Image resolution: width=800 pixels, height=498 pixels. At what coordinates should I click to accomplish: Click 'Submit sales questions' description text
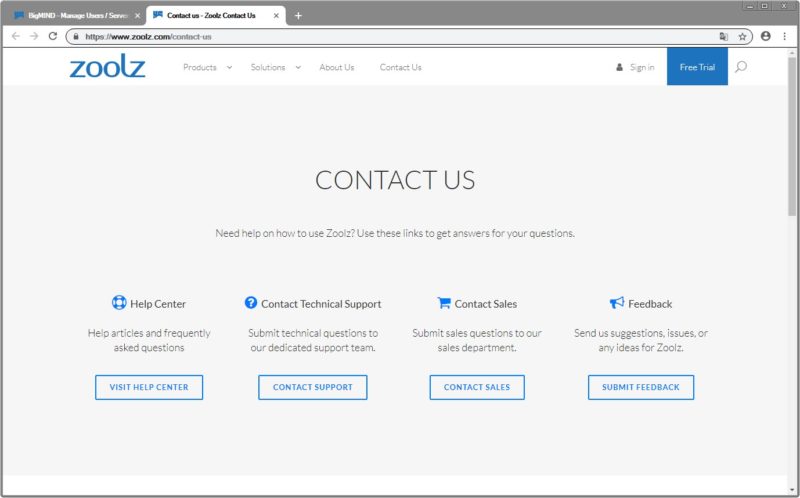coord(477,340)
